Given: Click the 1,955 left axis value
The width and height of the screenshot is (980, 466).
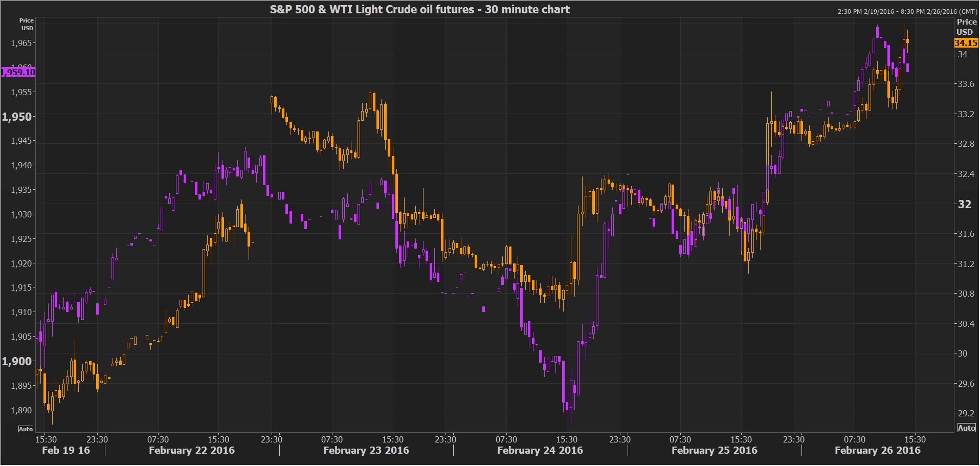Looking at the screenshot, I should click(21, 92).
